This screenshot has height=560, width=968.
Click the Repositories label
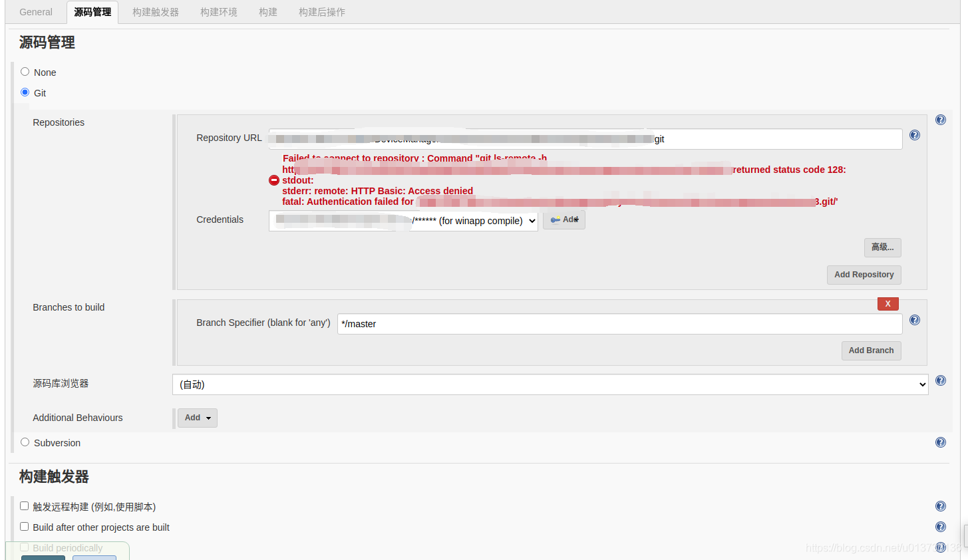pos(59,122)
